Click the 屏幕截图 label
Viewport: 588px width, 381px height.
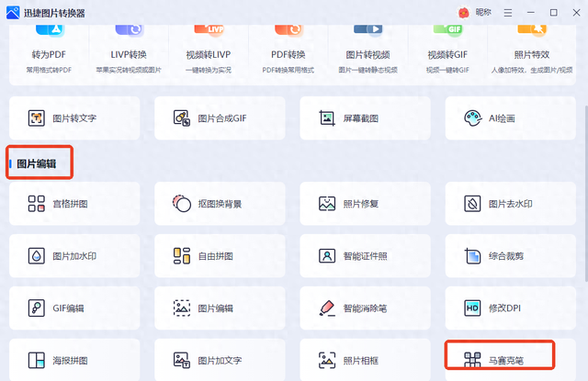[x=361, y=118]
